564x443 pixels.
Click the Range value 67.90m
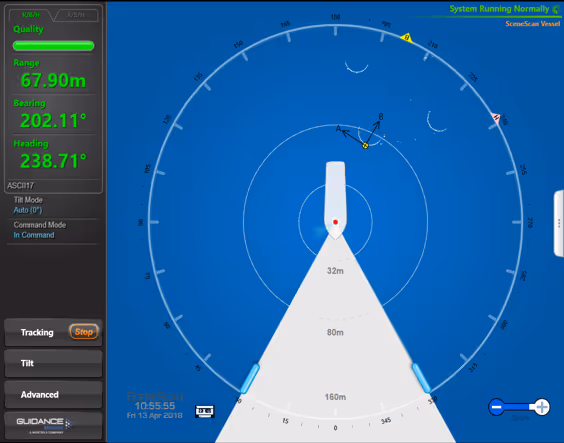[x=53, y=80]
